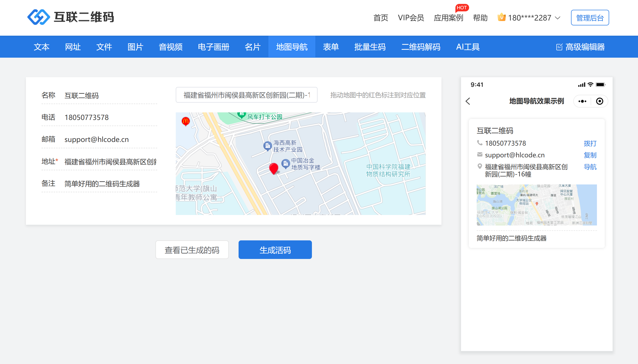
Task: Open the three-dots menu in phone preview
Action: [x=582, y=101]
